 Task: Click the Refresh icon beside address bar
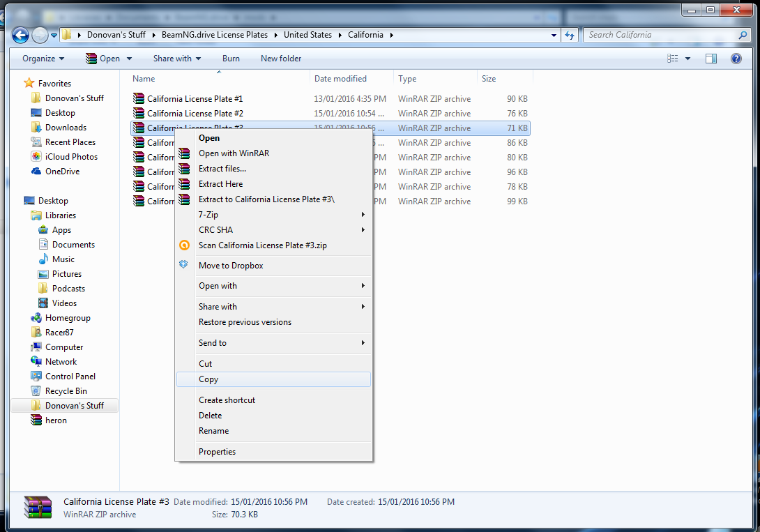click(x=570, y=35)
